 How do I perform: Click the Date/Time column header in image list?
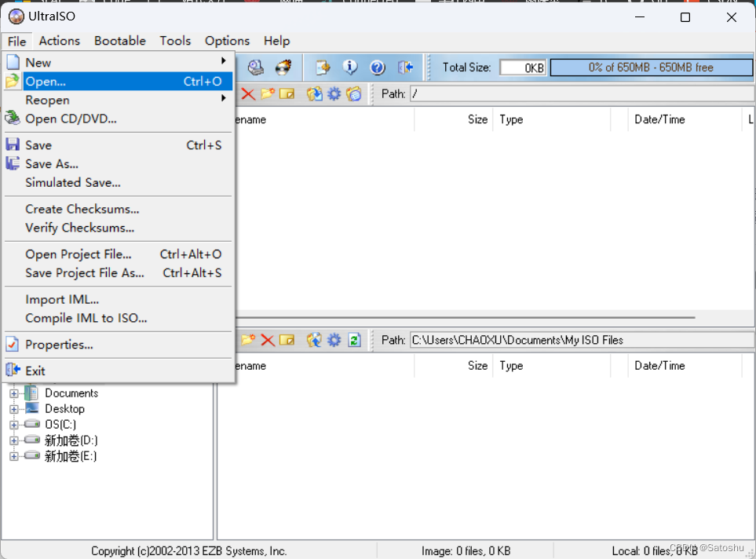[659, 119]
